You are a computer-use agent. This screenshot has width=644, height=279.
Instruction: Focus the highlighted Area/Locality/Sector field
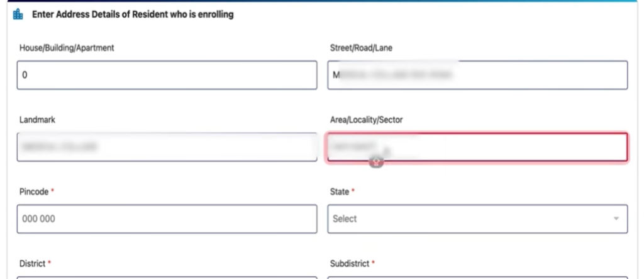coord(477,147)
